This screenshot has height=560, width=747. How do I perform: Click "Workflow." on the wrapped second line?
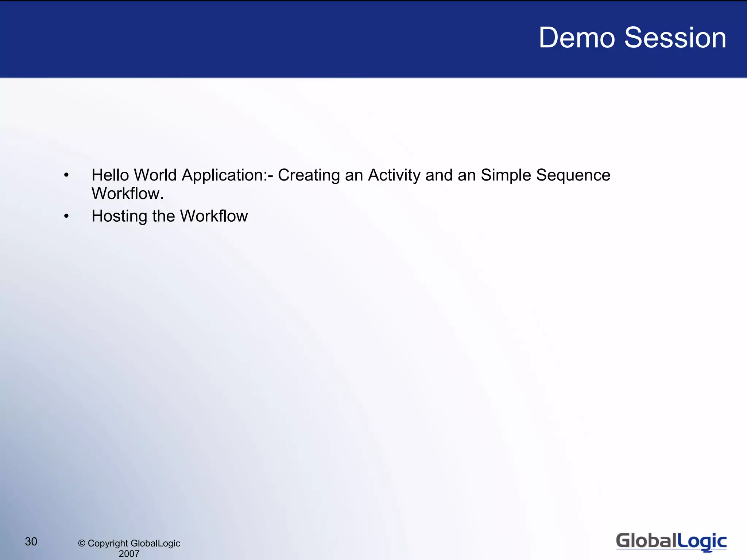coord(127,194)
